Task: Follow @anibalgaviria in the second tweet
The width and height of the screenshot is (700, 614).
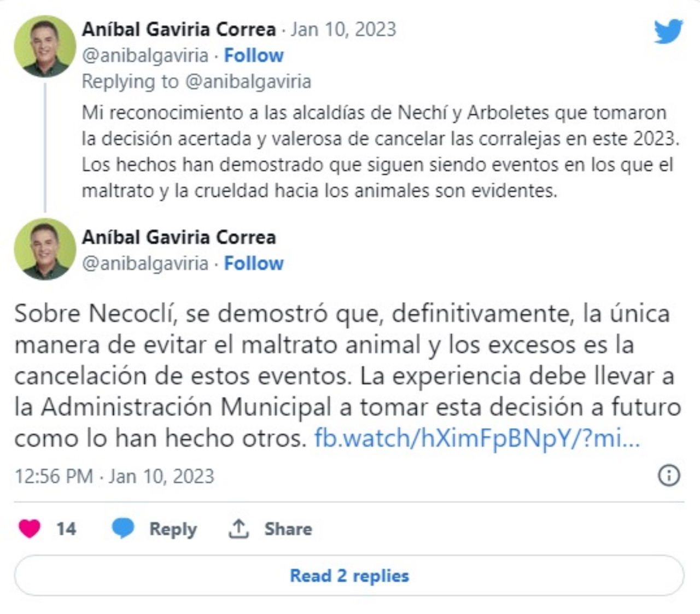Action: click(254, 263)
